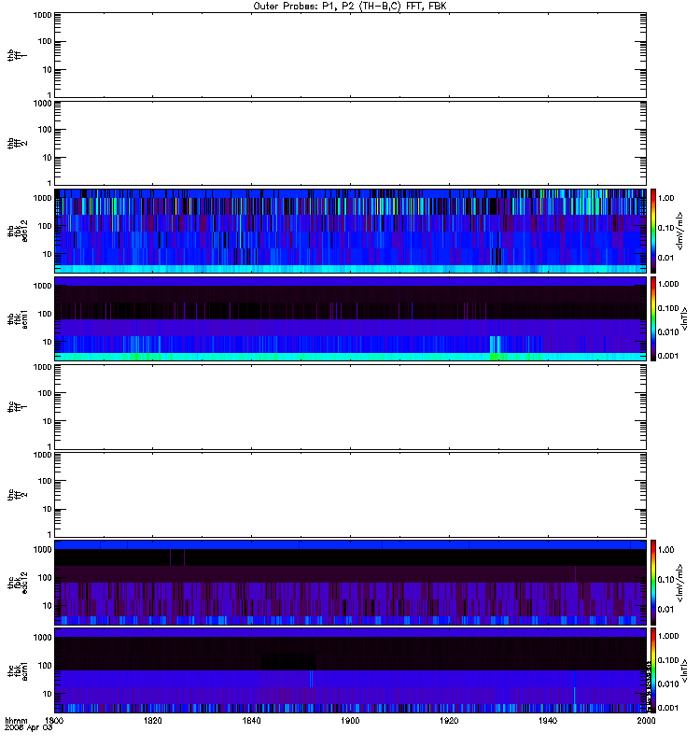Click "0.10" on the thb edc12 color bar scale
The height and width of the screenshot is (747, 700).
click(x=665, y=228)
